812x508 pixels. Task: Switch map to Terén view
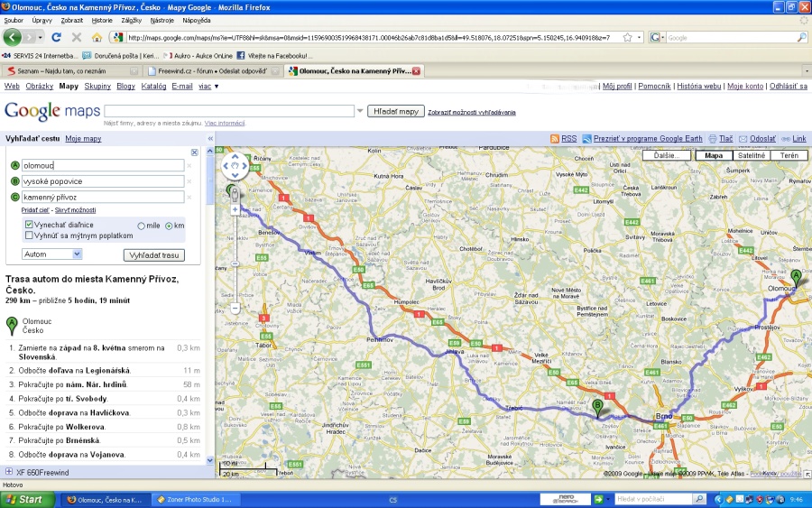coord(789,155)
